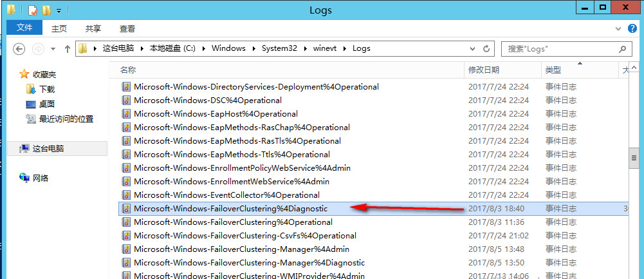The height and width of the screenshot is (279, 644).
Task: Click the Forward navigation arrow
Action: click(x=38, y=49)
